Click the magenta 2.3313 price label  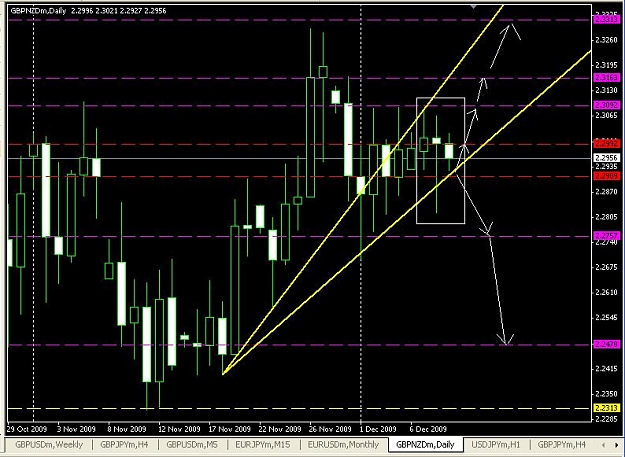(x=606, y=19)
